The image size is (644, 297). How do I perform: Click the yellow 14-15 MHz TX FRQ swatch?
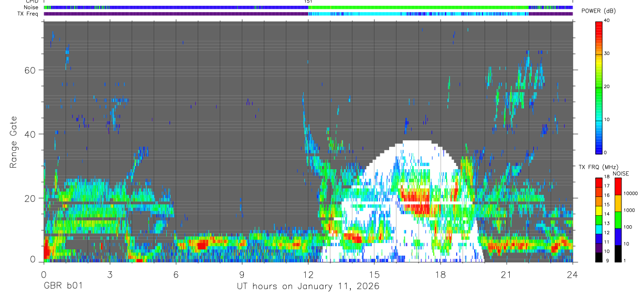[x=599, y=211]
